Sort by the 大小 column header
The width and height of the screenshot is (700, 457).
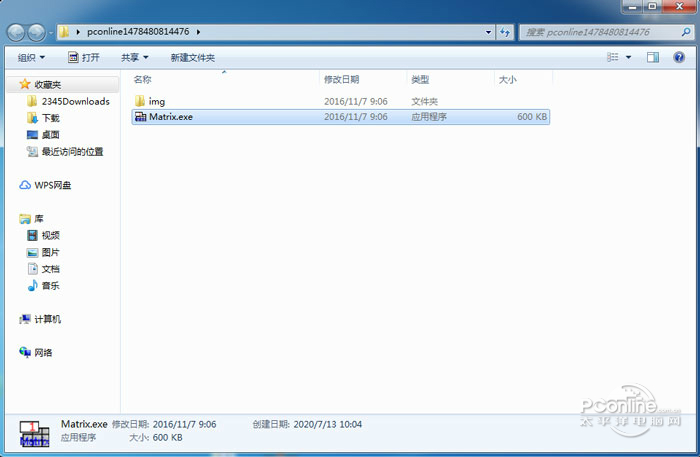pos(508,79)
